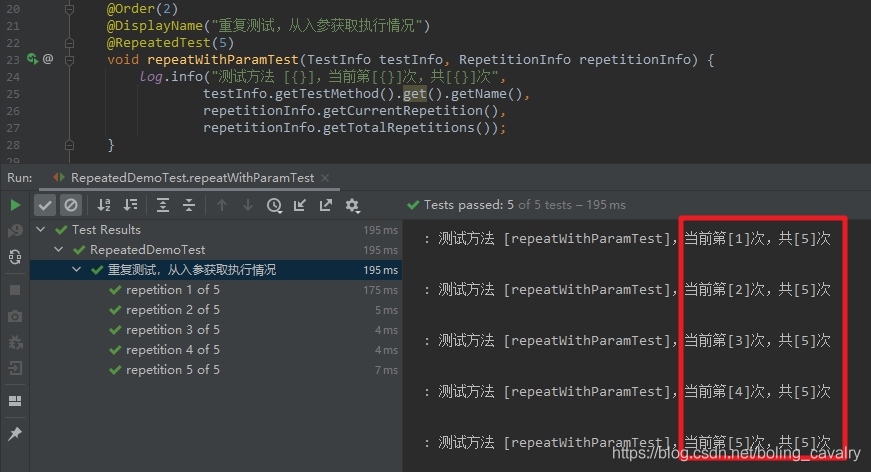
Task: Pin the run tab with pin icon
Action: click(x=15, y=434)
